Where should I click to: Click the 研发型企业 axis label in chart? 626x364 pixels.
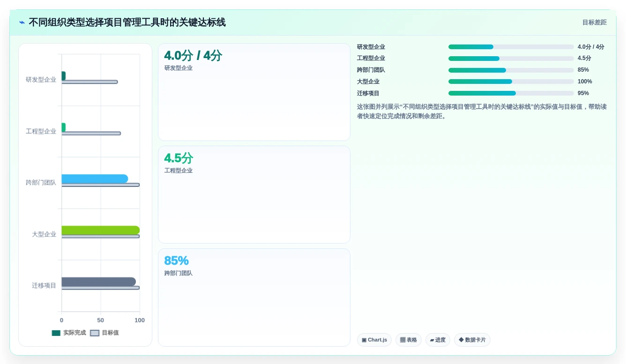click(41, 80)
